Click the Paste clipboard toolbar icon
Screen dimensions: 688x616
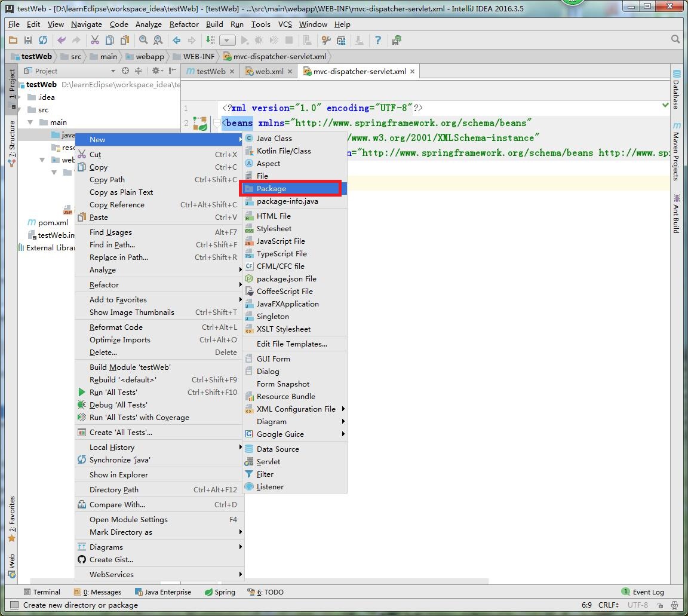(125, 41)
